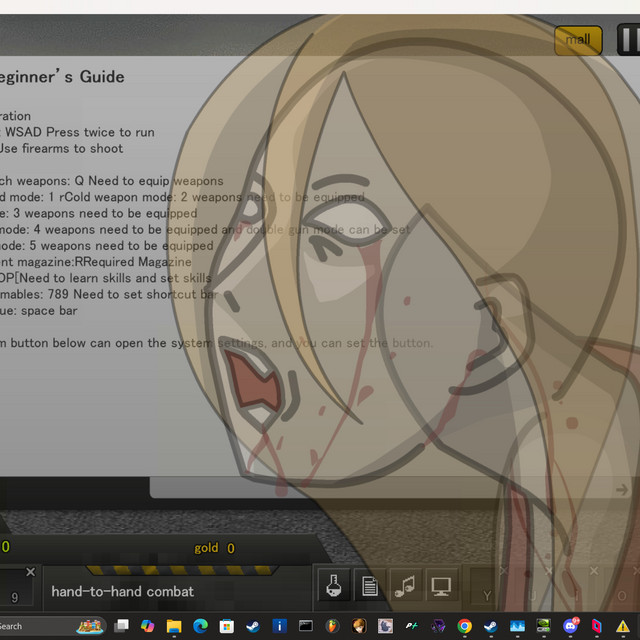This screenshot has height=640, width=640.
Task: Click the taskbar Search box
Action: (x=51, y=626)
